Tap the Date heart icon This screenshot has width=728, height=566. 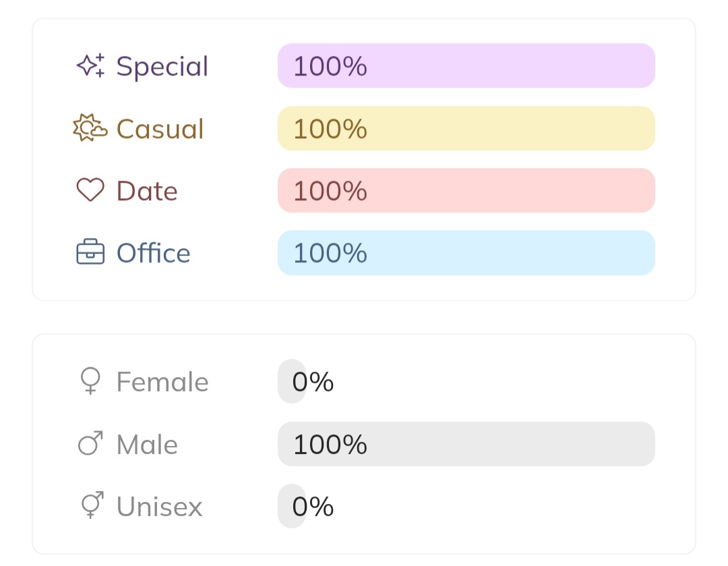(90, 190)
